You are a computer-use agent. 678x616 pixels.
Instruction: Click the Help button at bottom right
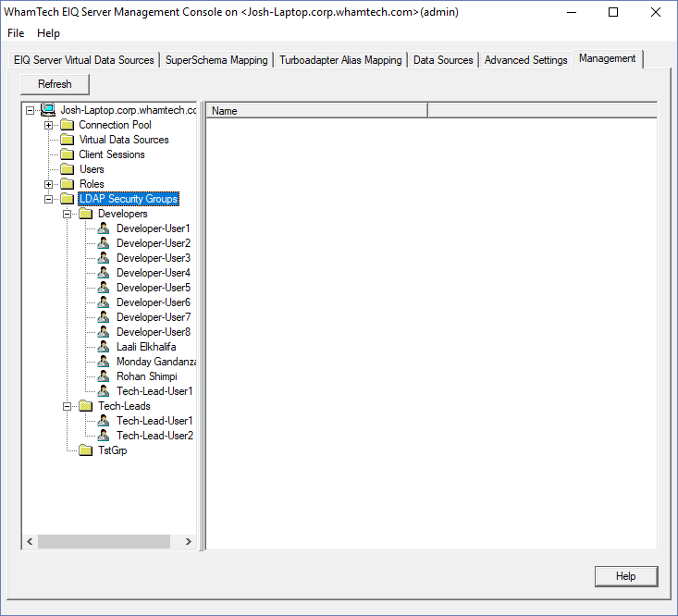[625, 576]
